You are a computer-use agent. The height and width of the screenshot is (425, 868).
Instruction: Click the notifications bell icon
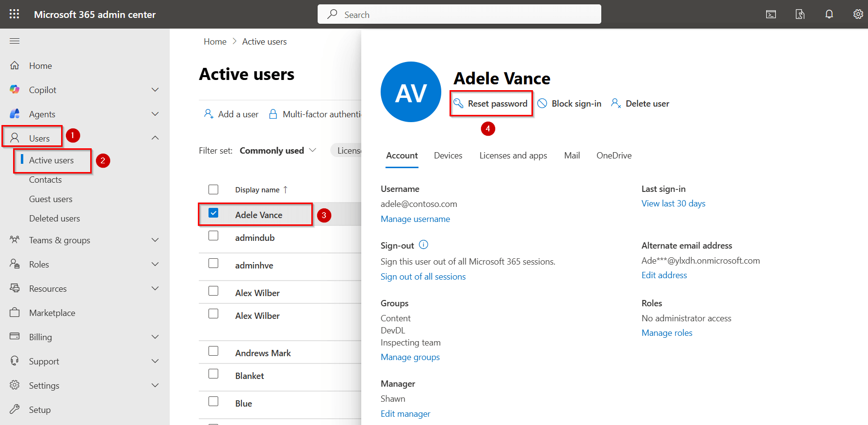pyautogui.click(x=829, y=14)
